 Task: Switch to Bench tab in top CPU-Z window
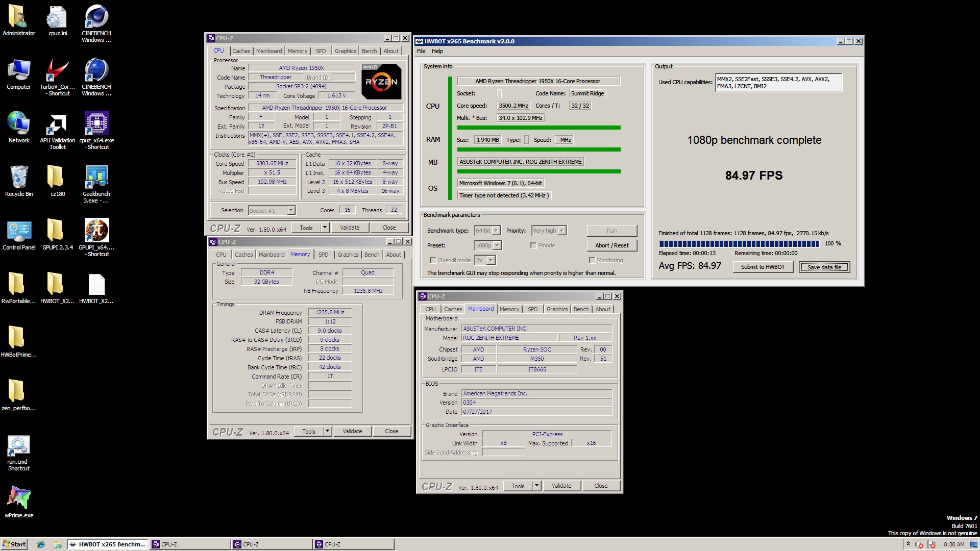(369, 51)
